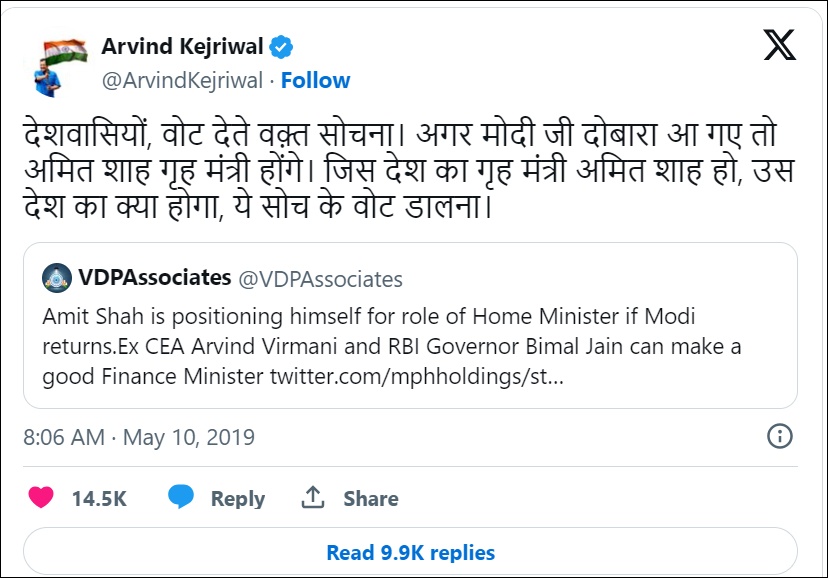The height and width of the screenshot is (578, 828).
Task: Click the @VDPAssociates handle in the quote
Action: point(320,279)
